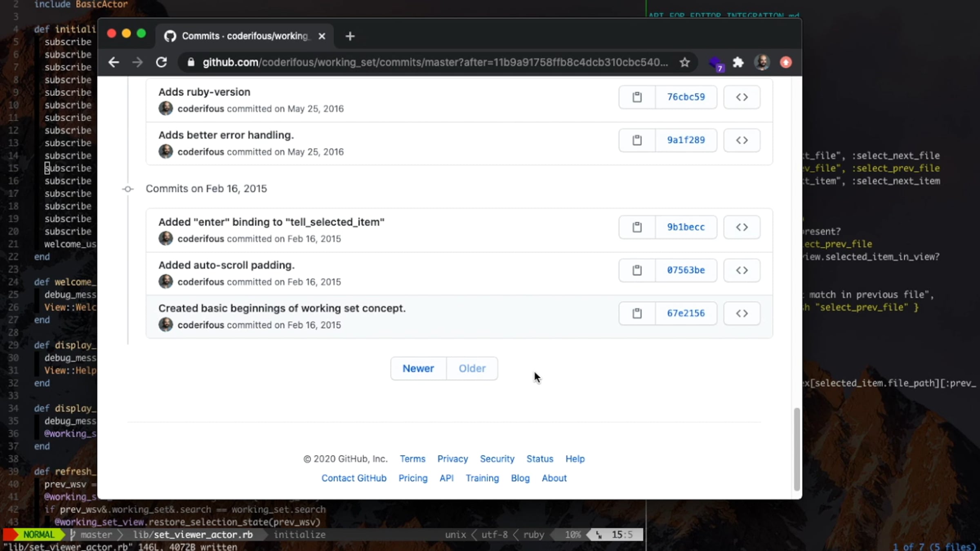The height and width of the screenshot is (551, 980).
Task: Copy full SHA for commit 76cbc59
Action: click(x=637, y=97)
